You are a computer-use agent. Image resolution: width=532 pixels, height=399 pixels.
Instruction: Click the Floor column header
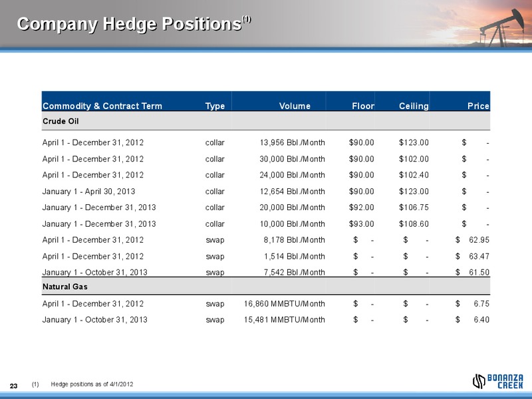tap(362, 106)
